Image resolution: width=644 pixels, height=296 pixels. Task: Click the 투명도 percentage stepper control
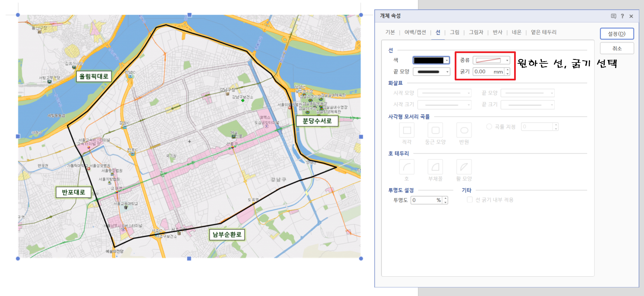445,199
